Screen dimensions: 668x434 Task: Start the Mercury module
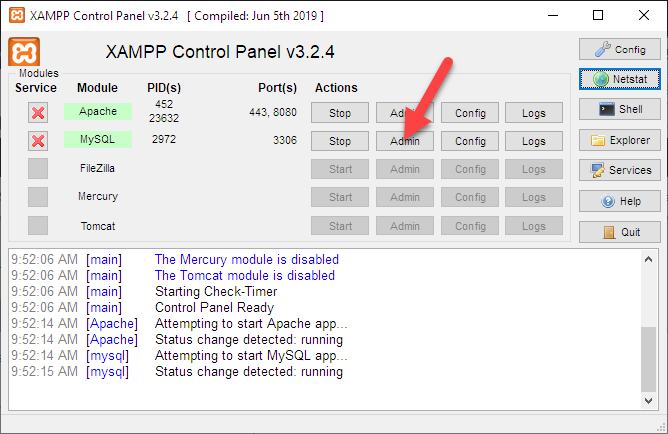coord(340,197)
